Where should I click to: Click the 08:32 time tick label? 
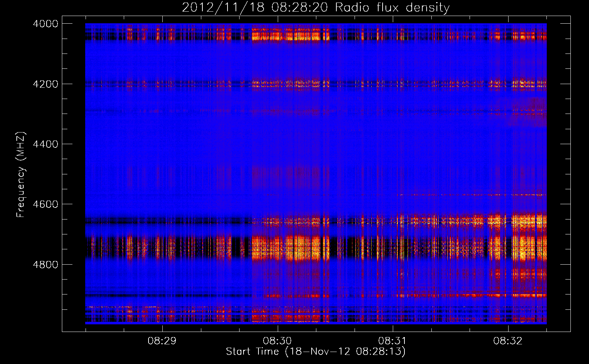pos(508,341)
